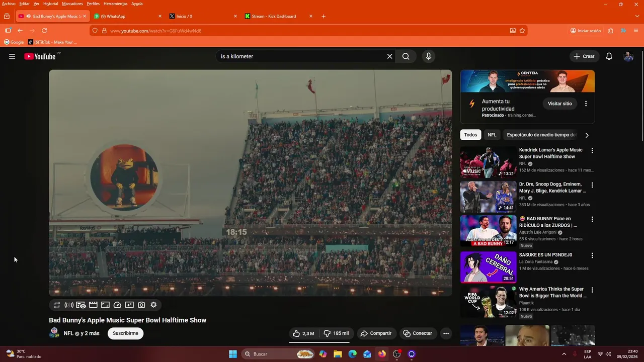Click the Suscribirme button
The width and height of the screenshot is (644, 362).
click(x=125, y=333)
